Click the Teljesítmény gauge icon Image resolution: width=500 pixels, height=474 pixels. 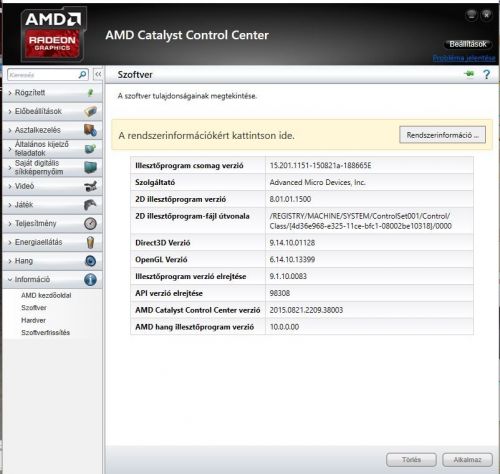(x=90, y=223)
